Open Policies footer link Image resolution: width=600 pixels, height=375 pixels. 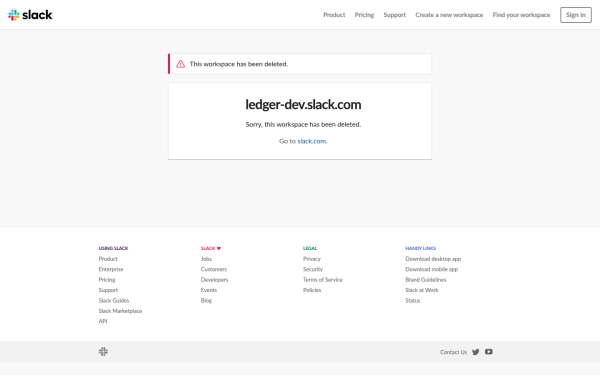(312, 290)
